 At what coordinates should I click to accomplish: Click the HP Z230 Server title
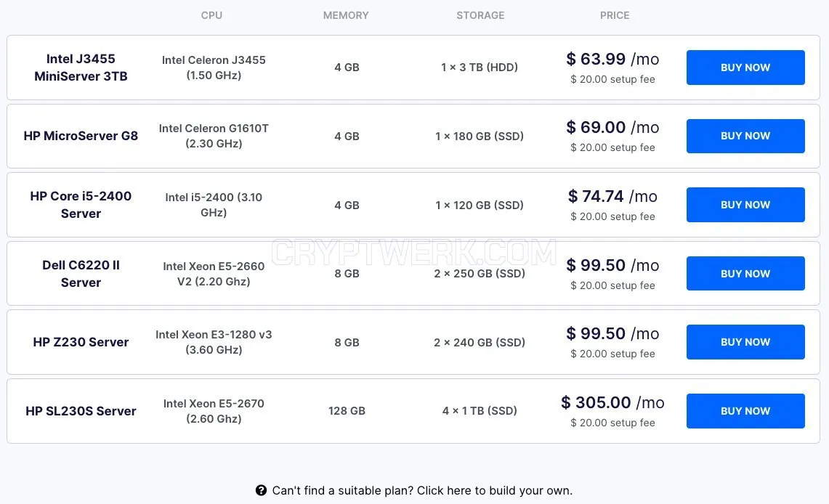81,342
